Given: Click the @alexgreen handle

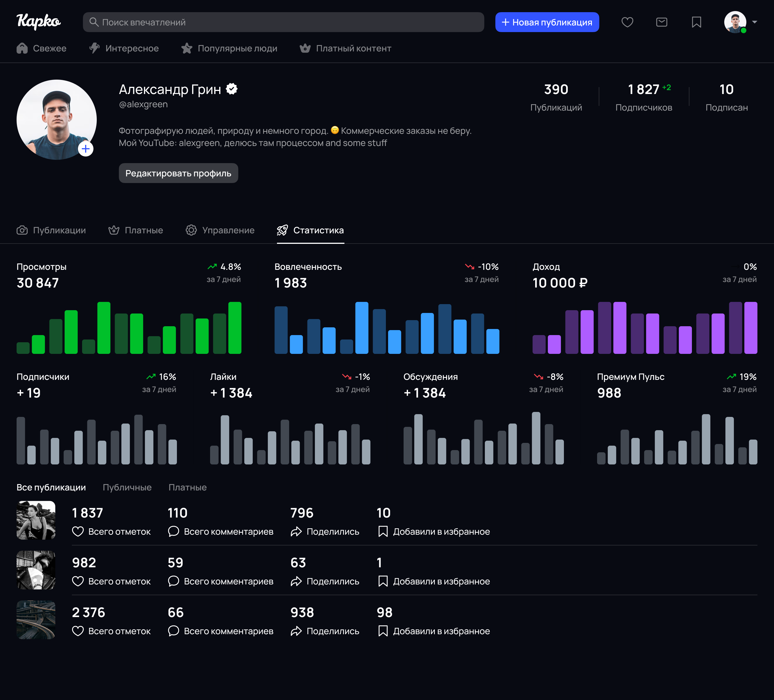Looking at the screenshot, I should 143,105.
